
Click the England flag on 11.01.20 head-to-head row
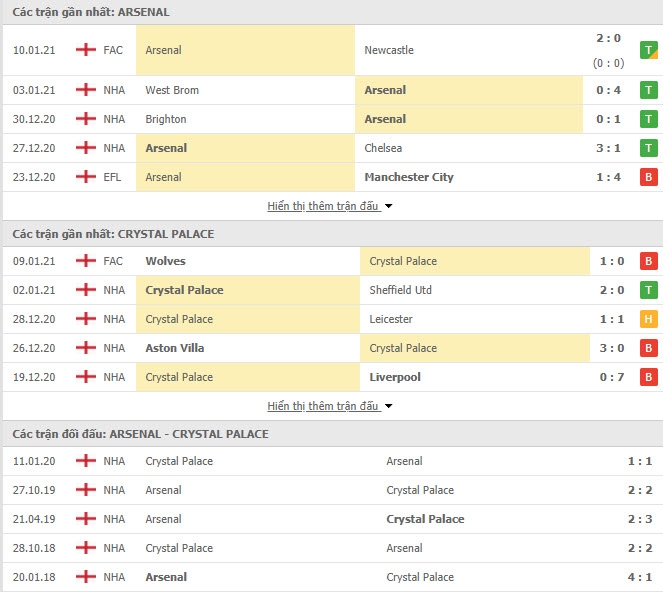pyautogui.click(x=86, y=460)
